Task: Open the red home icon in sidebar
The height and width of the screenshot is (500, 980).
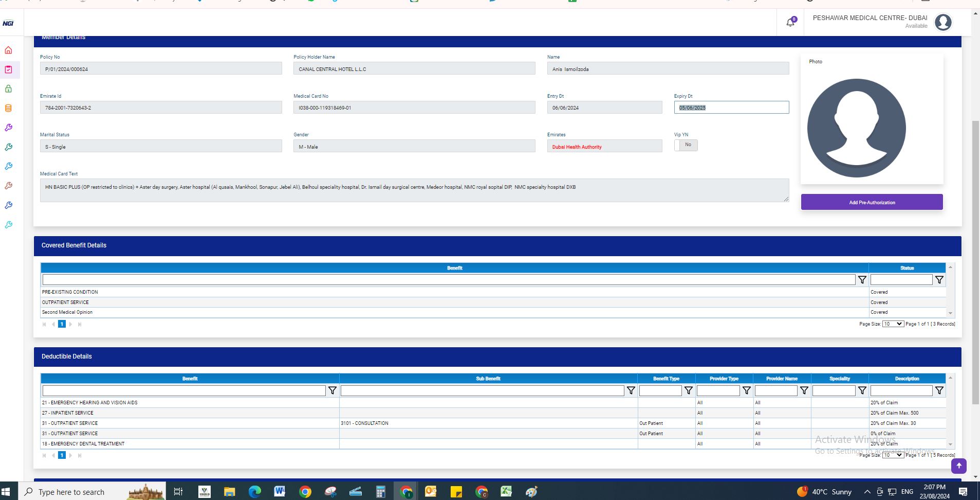Action: tap(9, 50)
